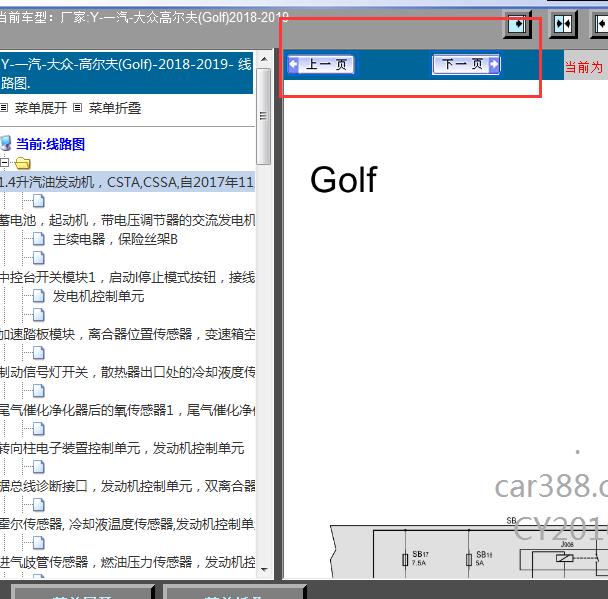Open 发电机控制单元 entry
Viewport: 608px width, 599px height.
pos(98,296)
